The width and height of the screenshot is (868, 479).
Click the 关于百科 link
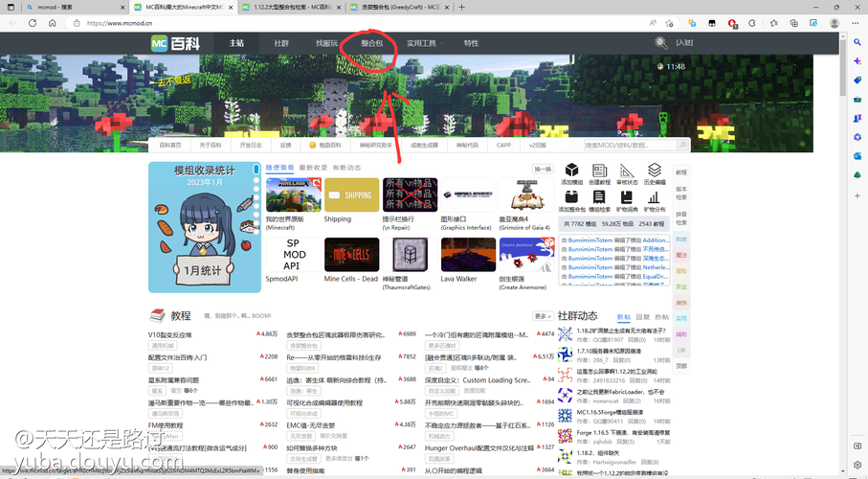point(211,146)
